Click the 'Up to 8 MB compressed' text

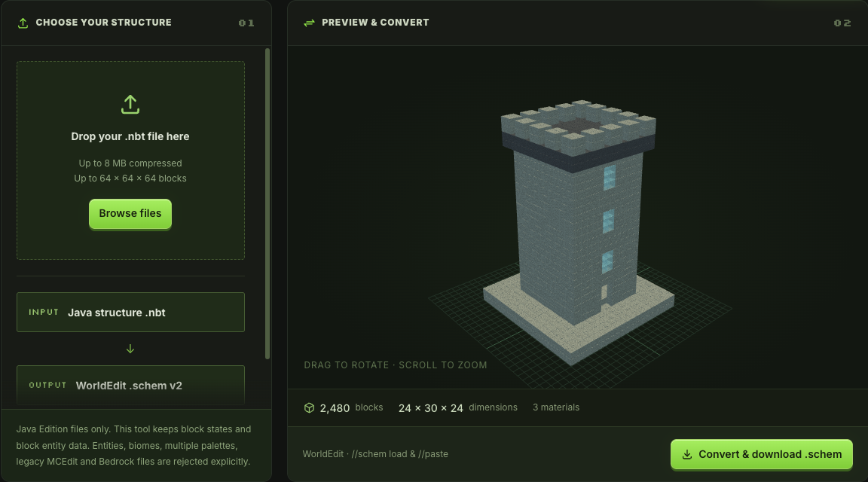130,163
